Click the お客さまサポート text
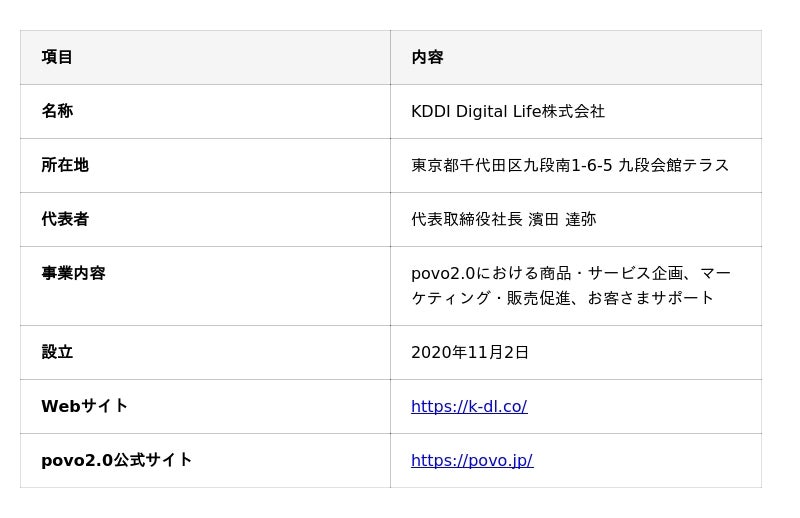Screen dimensions: 800x518 click(650, 298)
